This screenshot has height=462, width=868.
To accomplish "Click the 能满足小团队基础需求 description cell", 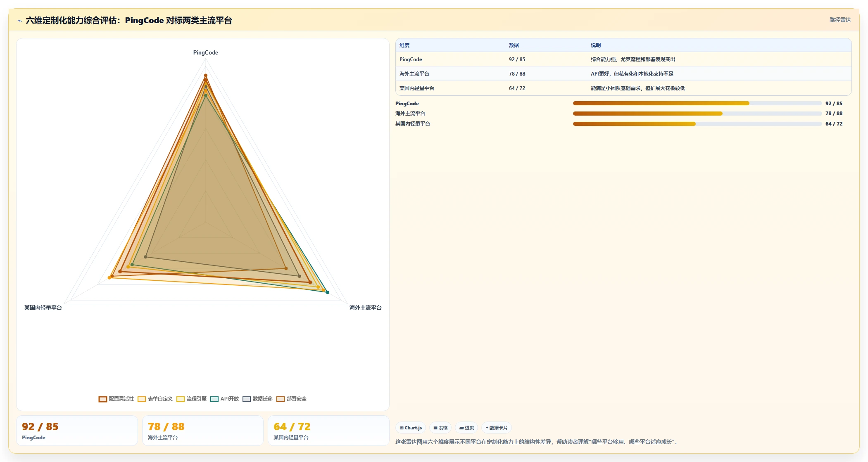I will coord(719,88).
